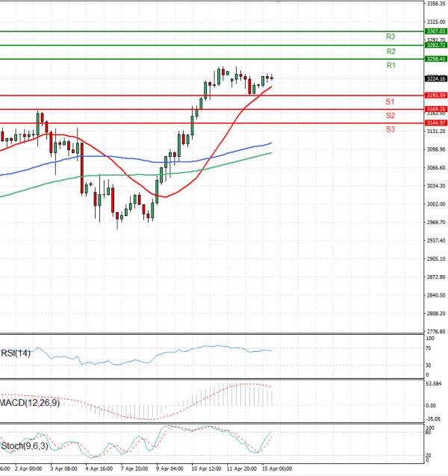Viewport: 448px width, 476px height.
Task: Select the Stoch(9,6,3) indicator label
Action: click(22, 445)
